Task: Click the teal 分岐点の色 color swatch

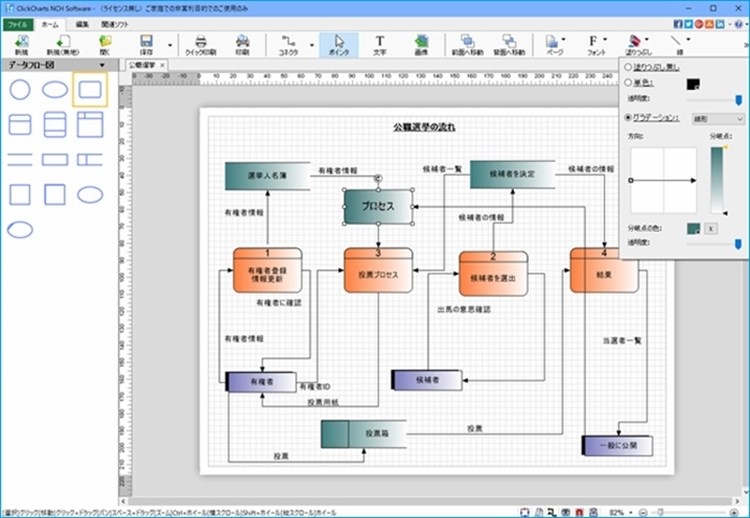Action: (x=693, y=229)
